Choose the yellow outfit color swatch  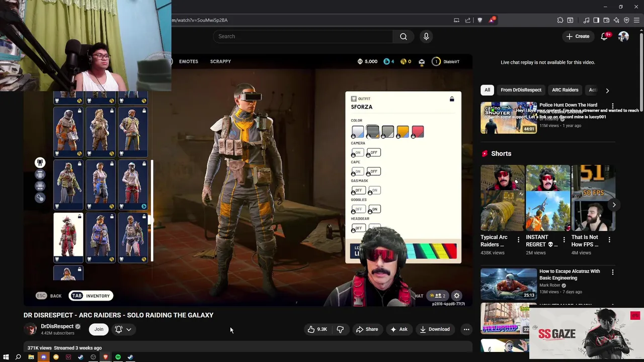click(403, 132)
